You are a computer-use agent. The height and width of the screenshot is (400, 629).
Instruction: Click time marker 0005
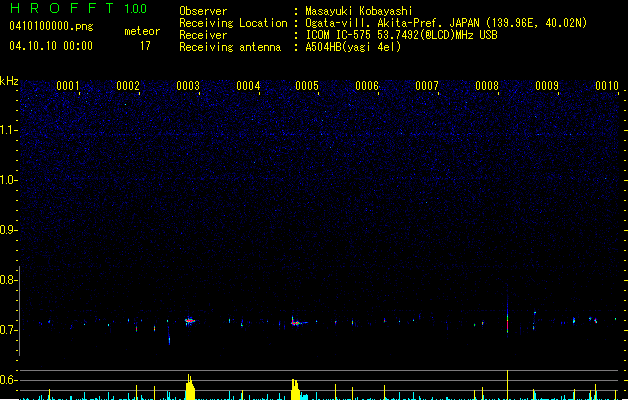(307, 85)
